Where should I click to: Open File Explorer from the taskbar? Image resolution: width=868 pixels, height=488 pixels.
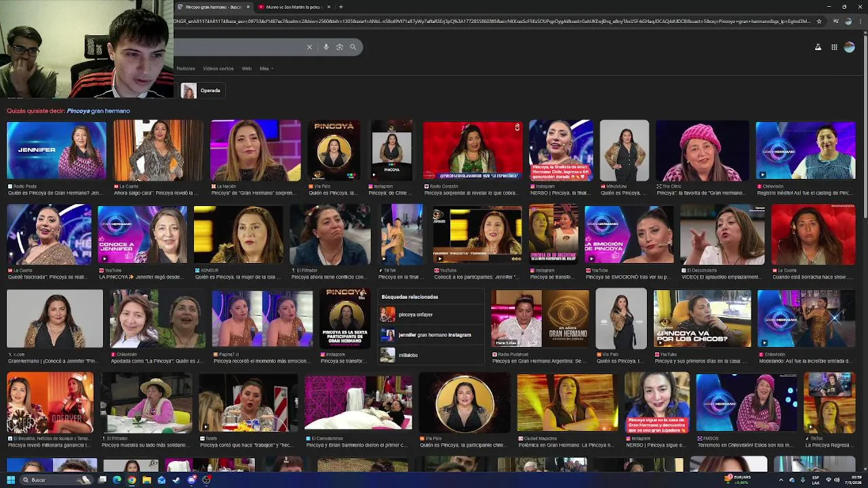146,480
